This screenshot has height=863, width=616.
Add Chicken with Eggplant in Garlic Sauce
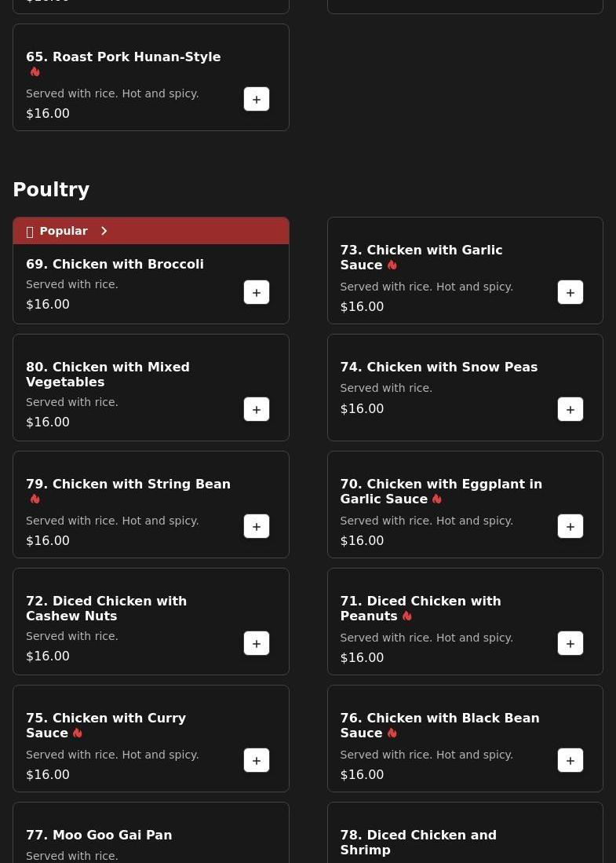coord(570,526)
